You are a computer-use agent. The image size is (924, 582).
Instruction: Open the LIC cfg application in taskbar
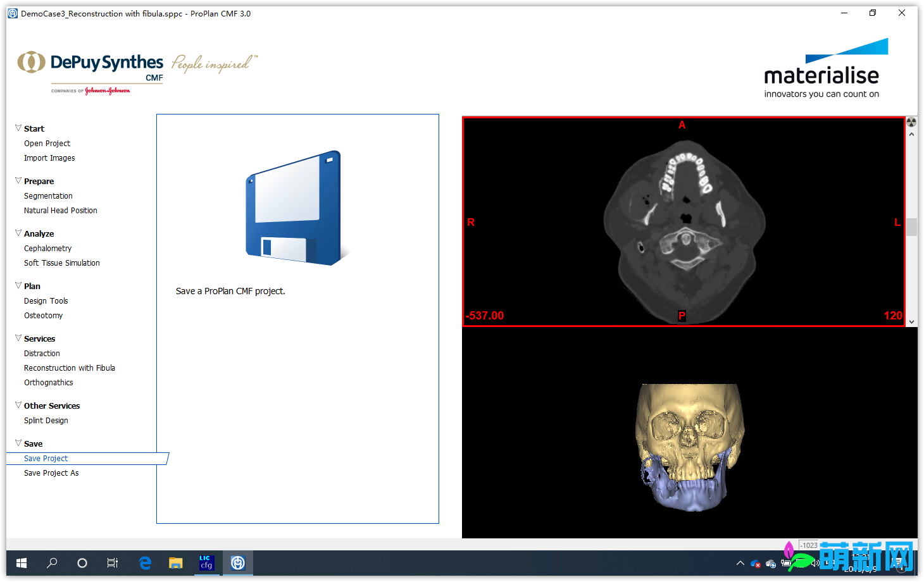(206, 562)
